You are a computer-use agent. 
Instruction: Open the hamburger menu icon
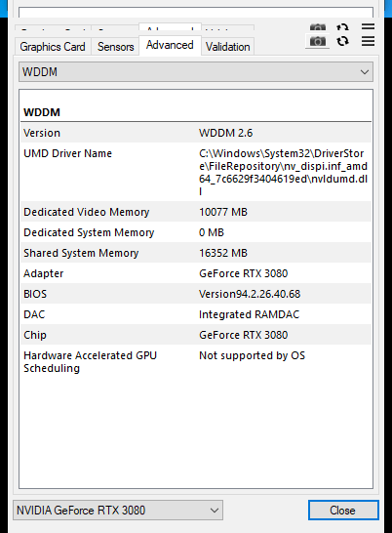pyautogui.click(x=368, y=41)
